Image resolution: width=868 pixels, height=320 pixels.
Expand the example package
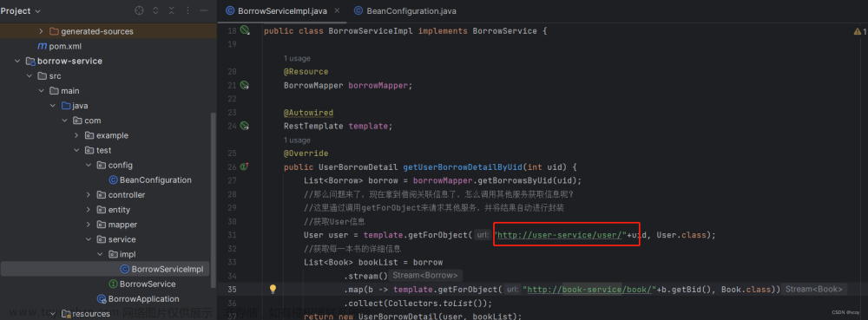click(76, 135)
